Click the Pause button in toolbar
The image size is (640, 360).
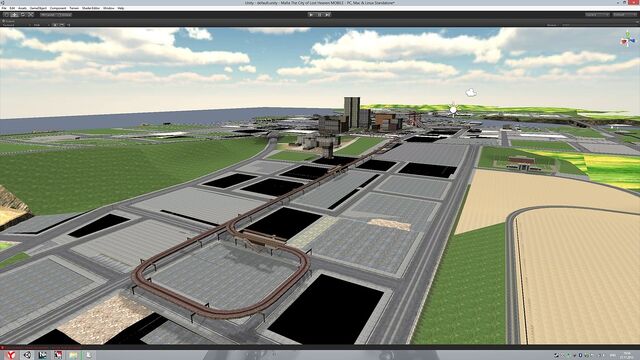(320, 15)
